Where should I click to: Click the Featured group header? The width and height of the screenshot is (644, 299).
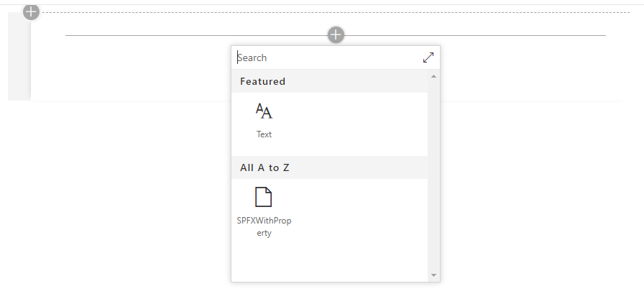click(330, 81)
